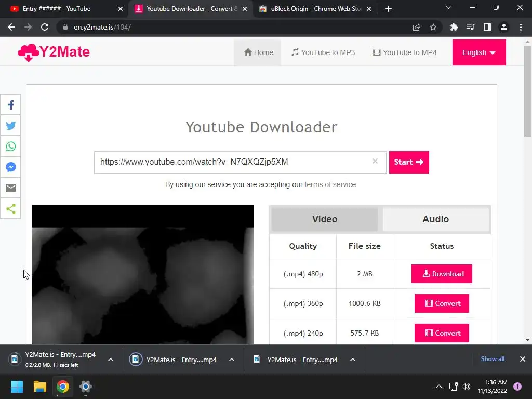Share this page icon in address bar
Viewport: 532px width, 399px height.
click(x=417, y=27)
